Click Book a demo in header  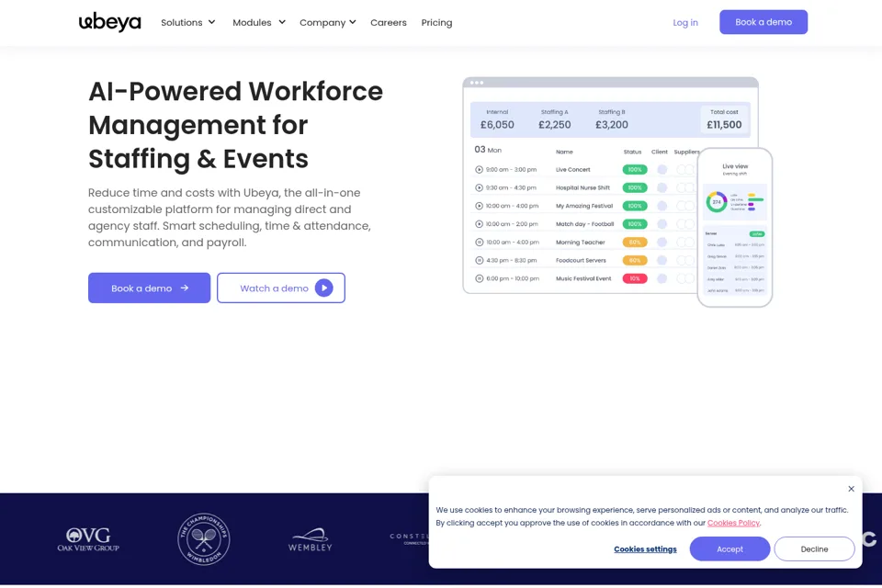pos(763,22)
